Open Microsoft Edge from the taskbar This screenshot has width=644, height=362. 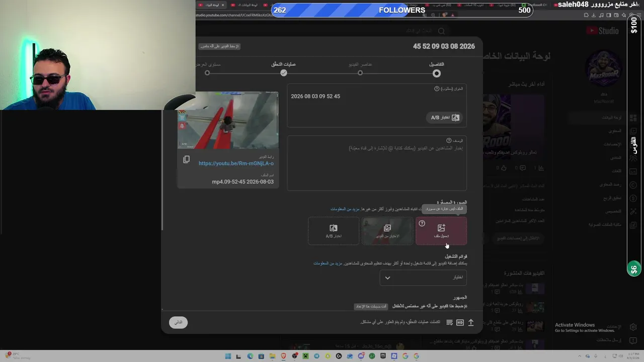[250, 356]
